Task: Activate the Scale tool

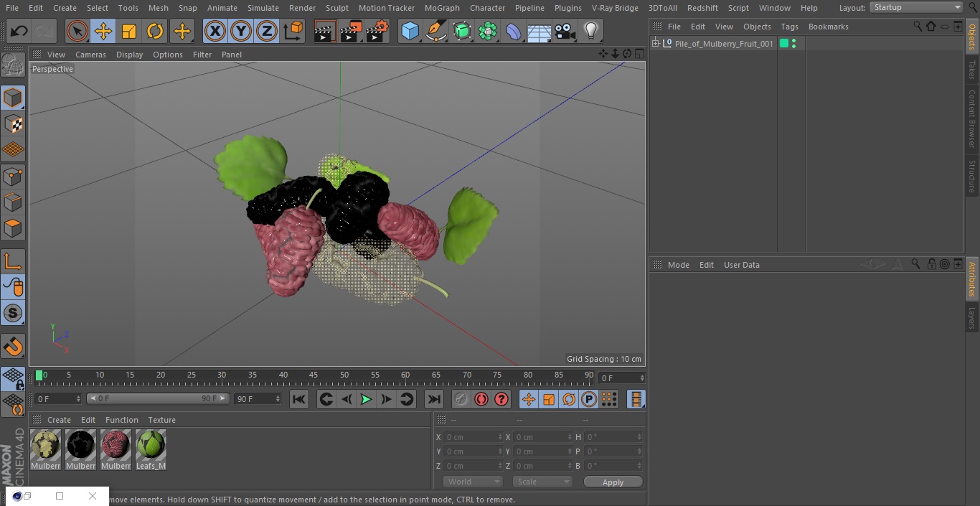Action: click(x=129, y=31)
